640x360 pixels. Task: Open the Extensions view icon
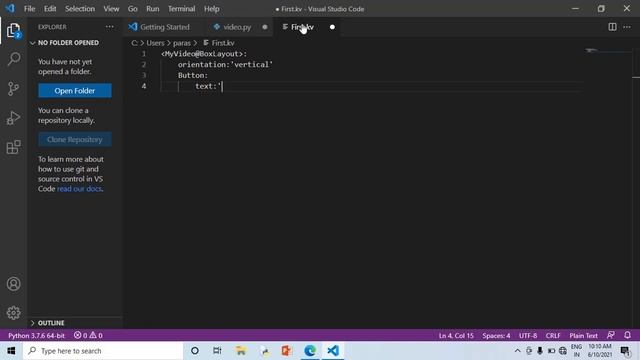(13, 147)
